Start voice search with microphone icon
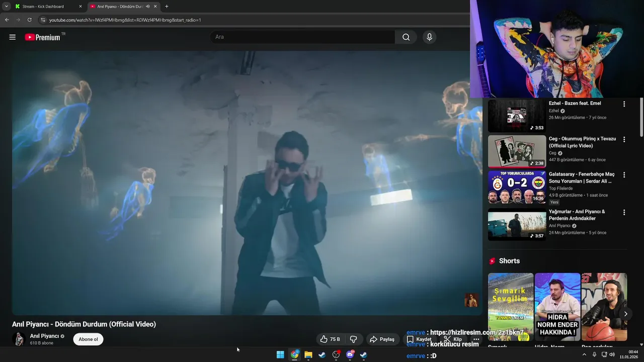 click(429, 37)
